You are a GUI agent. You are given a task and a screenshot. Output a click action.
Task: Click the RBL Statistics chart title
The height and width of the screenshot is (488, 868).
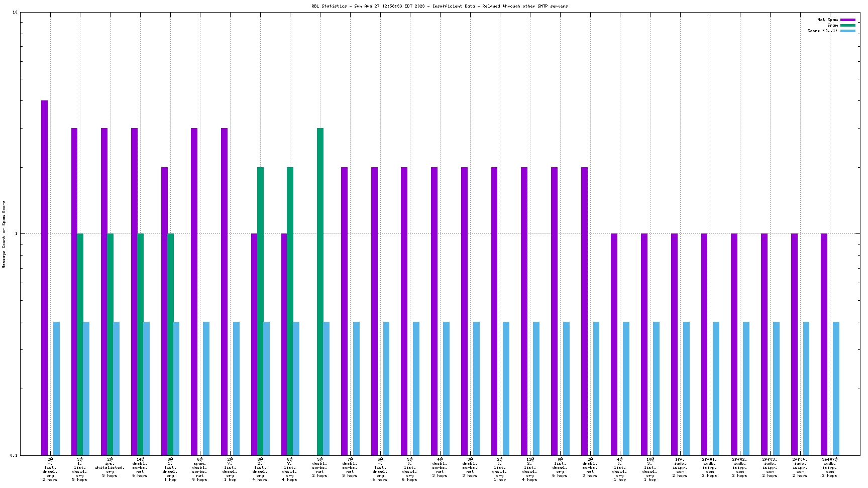pyautogui.click(x=440, y=6)
